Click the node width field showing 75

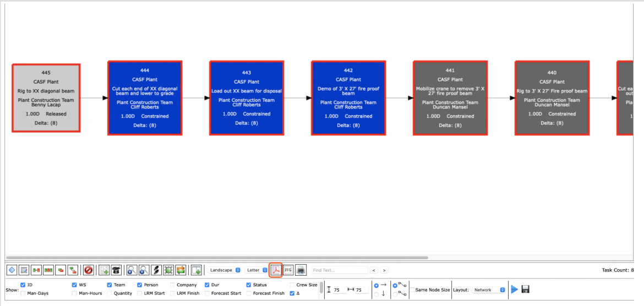362,290
